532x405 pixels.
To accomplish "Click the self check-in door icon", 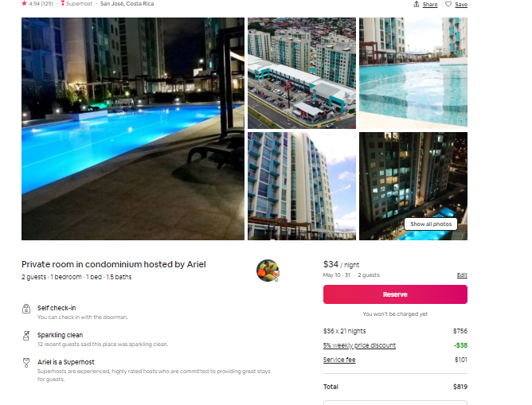I will [26, 309].
